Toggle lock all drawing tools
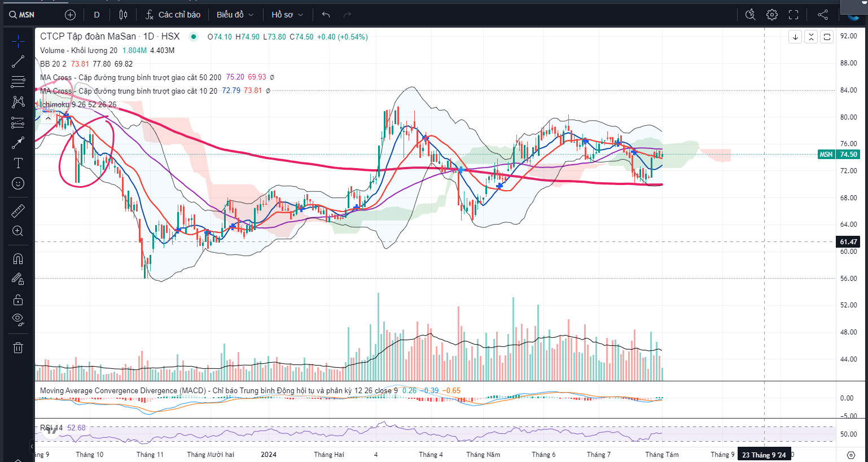 tap(18, 300)
